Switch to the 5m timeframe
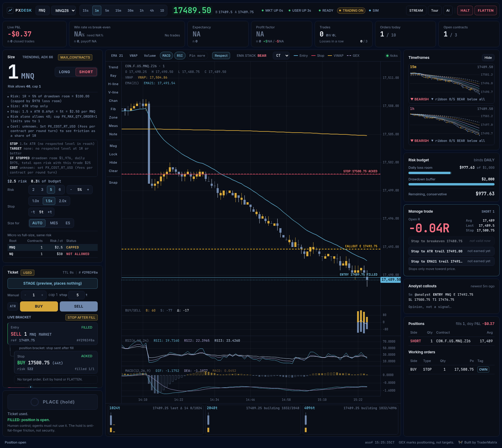This screenshot has height=448, width=502. pos(107,10)
